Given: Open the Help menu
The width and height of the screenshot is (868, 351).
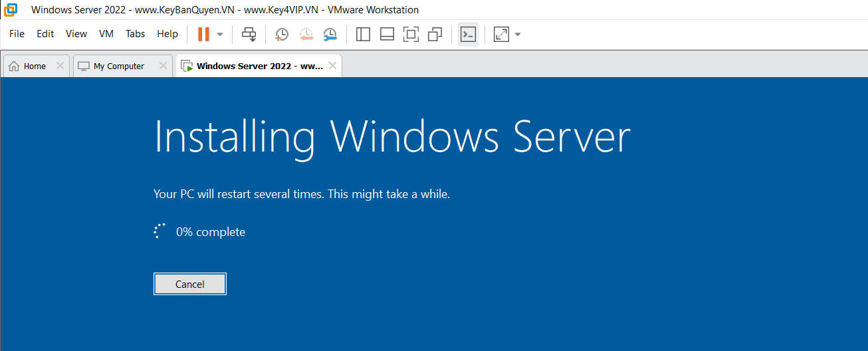Looking at the screenshot, I should point(167,34).
